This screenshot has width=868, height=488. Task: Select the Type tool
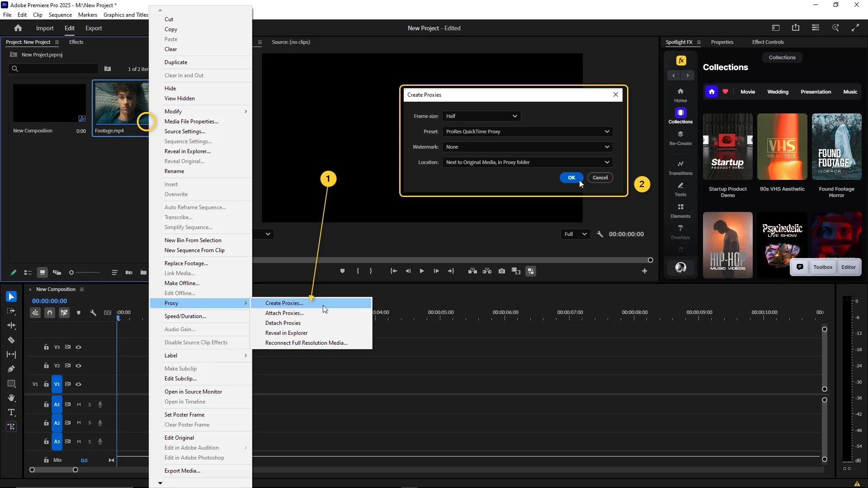click(11, 412)
